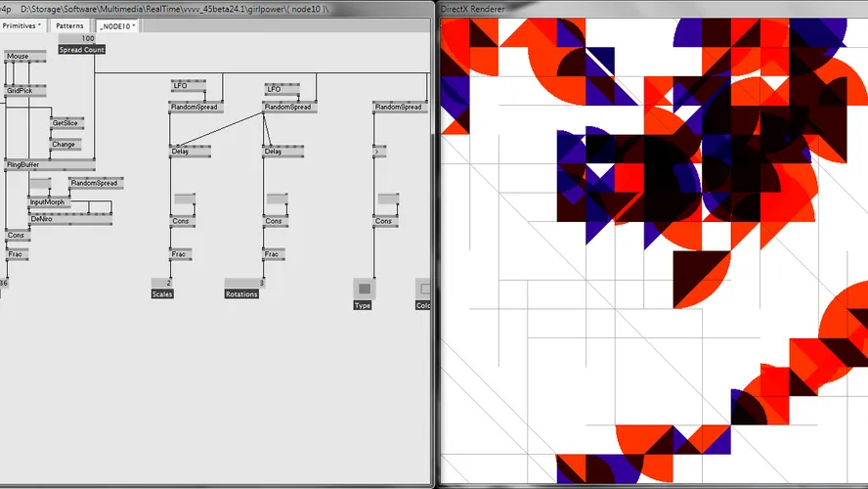Select the RandomSpread node beside InputMorph
Image resolution: width=868 pixels, height=489 pixels.
(94, 183)
